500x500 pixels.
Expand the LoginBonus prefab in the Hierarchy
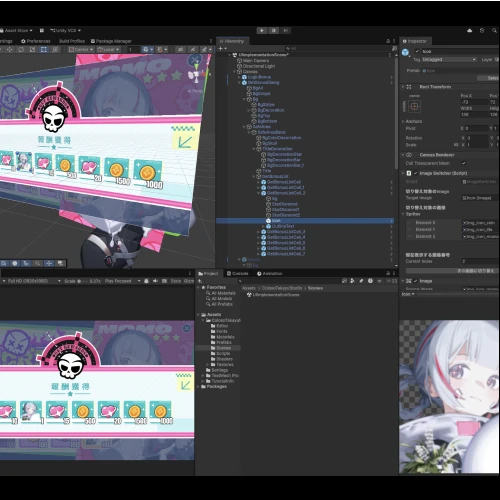click(x=239, y=77)
